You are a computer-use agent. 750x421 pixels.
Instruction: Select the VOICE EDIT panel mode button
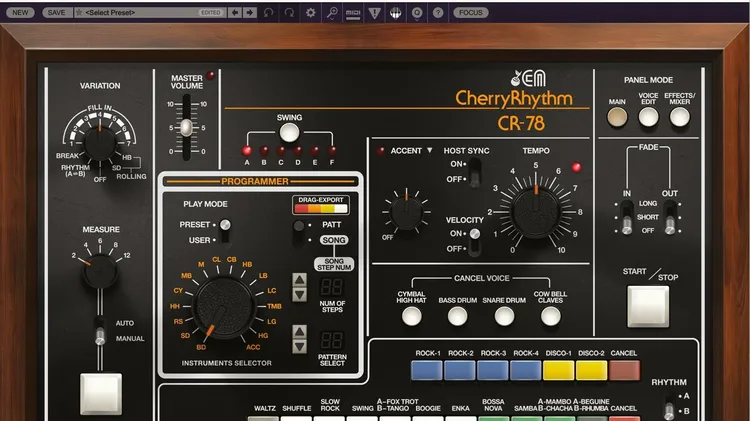pos(648,117)
